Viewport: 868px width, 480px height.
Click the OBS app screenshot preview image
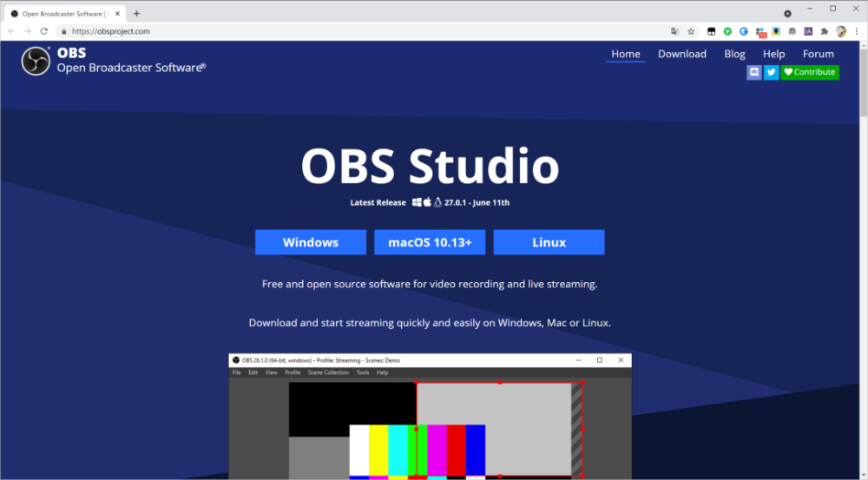[x=431, y=417]
